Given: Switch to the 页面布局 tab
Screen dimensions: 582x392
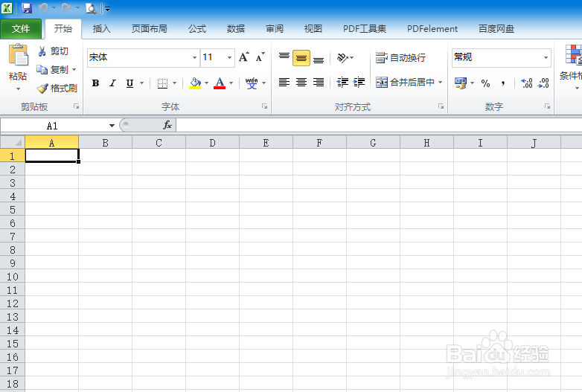Looking at the screenshot, I should pyautogui.click(x=149, y=29).
